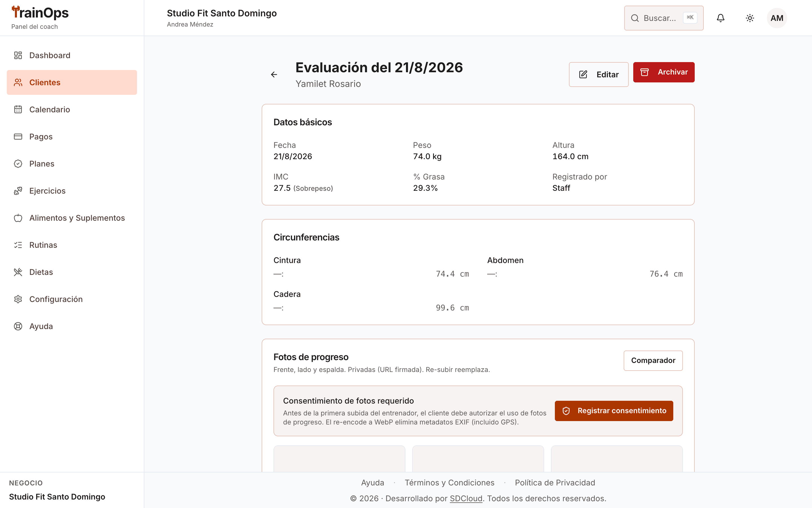Click the Cadera value 99.6 cm
Viewport: 812px width, 508px height.
[x=452, y=308]
